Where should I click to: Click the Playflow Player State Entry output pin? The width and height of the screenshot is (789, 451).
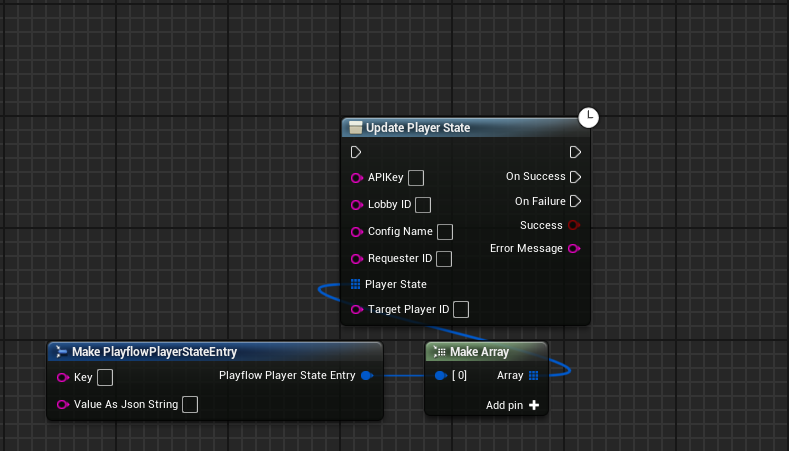[x=367, y=376]
